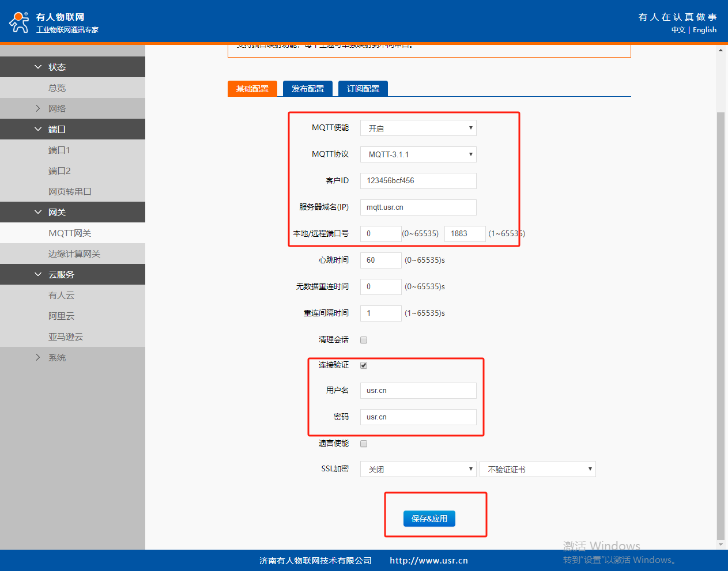This screenshot has width=728, height=571.
Task: Collapse the 状态 section chevron
Action: click(38, 67)
